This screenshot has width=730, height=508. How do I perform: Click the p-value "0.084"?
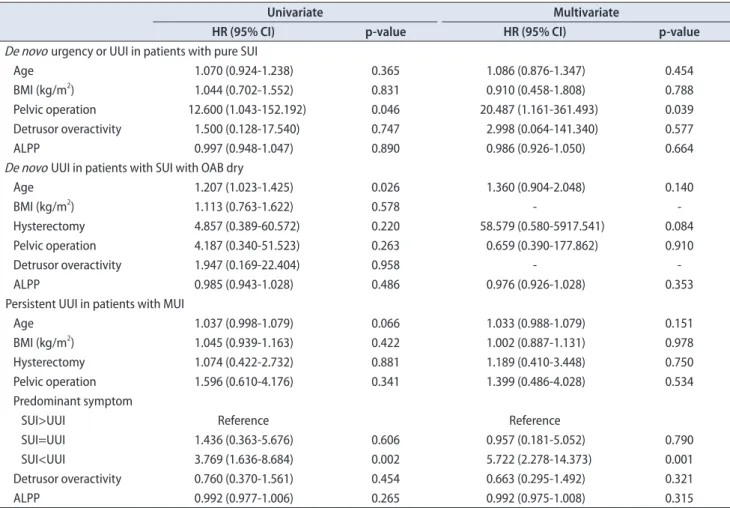pos(679,226)
